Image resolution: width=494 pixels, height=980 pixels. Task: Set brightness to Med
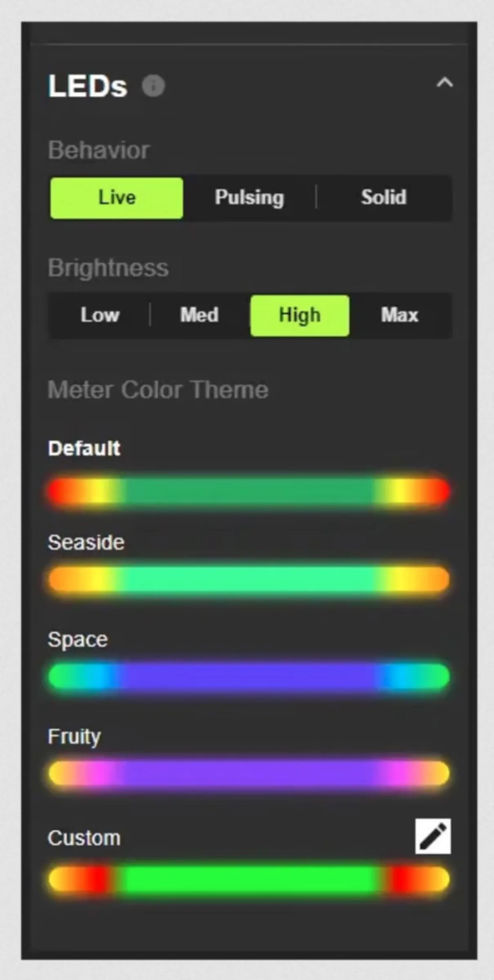[199, 315]
